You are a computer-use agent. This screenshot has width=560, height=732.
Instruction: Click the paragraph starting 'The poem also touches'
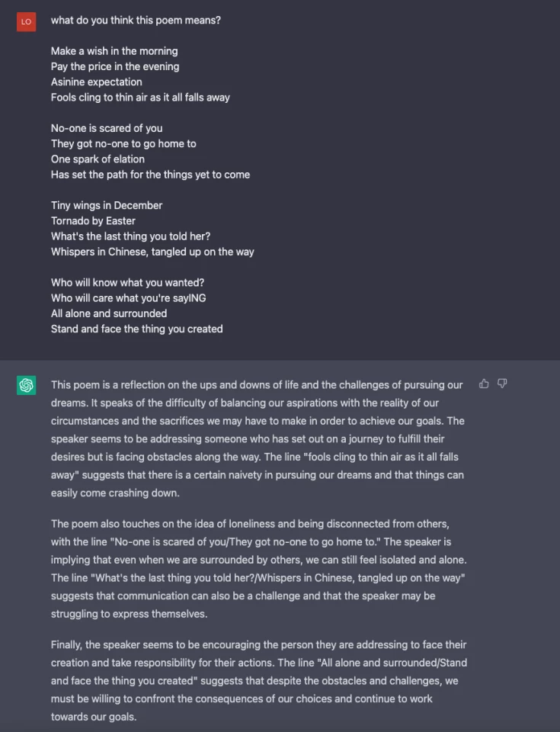tap(258, 568)
